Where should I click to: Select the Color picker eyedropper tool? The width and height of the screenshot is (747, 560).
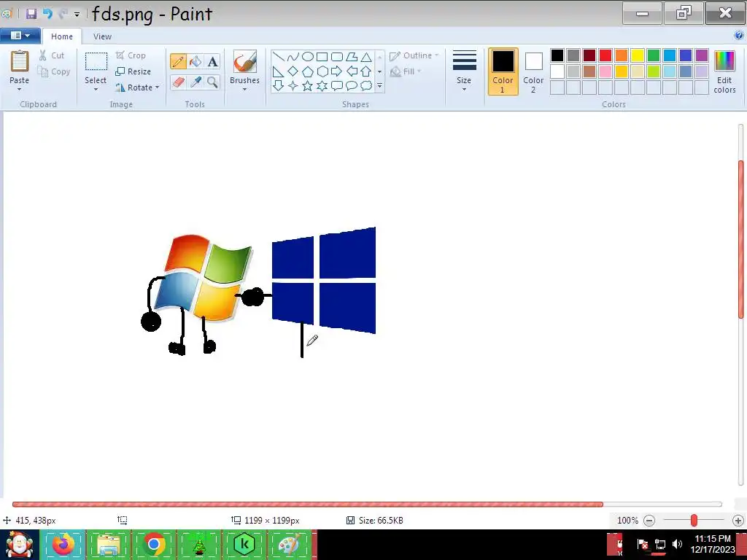196,82
